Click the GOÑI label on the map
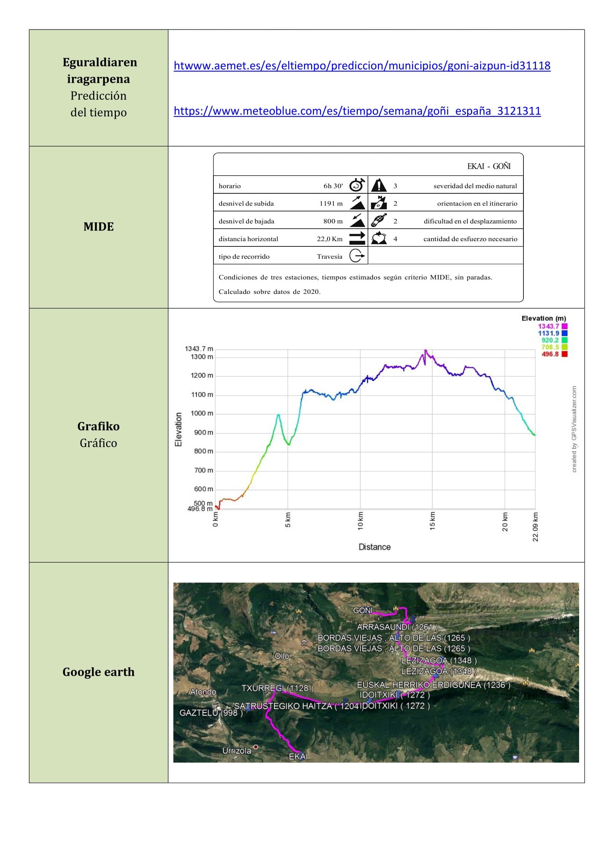Image resolution: width=614 pixels, height=868 pixels. point(363,610)
